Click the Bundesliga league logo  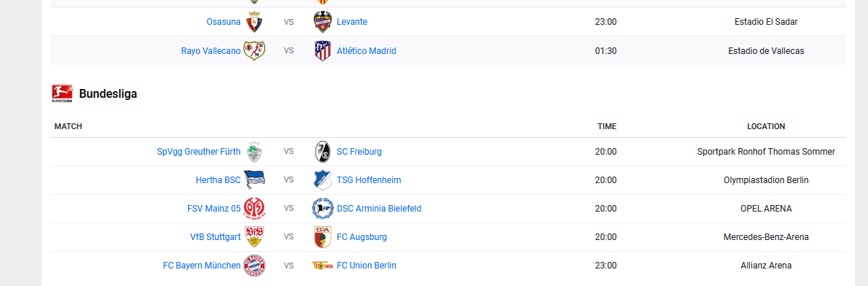click(x=62, y=93)
